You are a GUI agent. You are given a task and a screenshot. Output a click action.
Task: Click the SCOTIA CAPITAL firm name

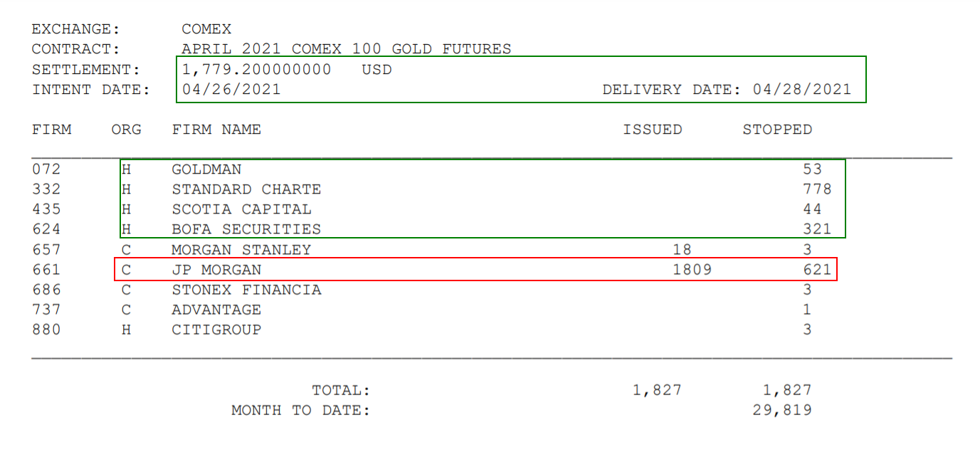[x=241, y=209]
